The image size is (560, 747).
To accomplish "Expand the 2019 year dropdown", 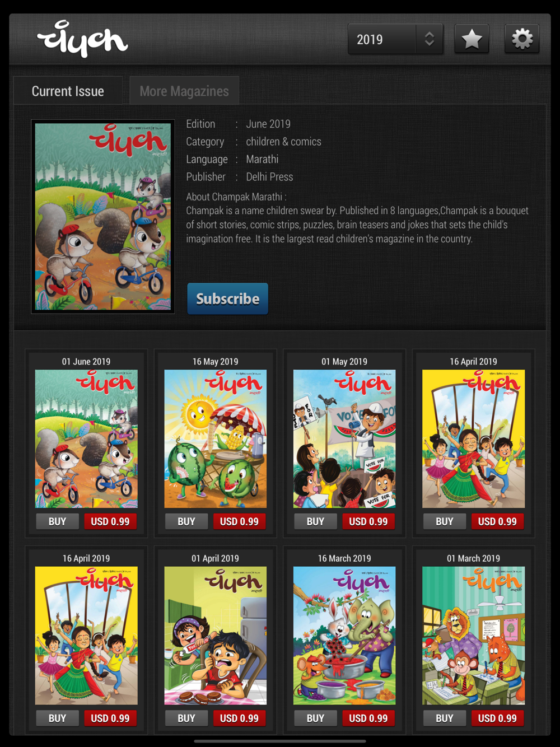I will point(395,39).
